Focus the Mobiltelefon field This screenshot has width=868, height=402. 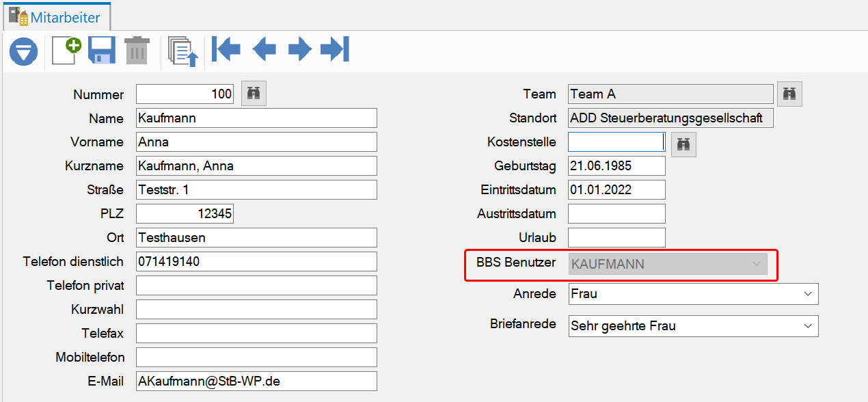[256, 358]
